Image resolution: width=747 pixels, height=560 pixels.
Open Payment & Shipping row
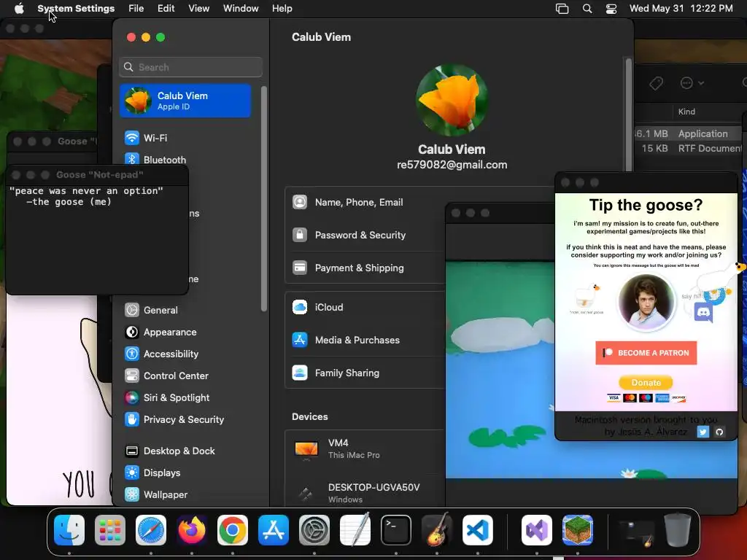[x=365, y=268]
